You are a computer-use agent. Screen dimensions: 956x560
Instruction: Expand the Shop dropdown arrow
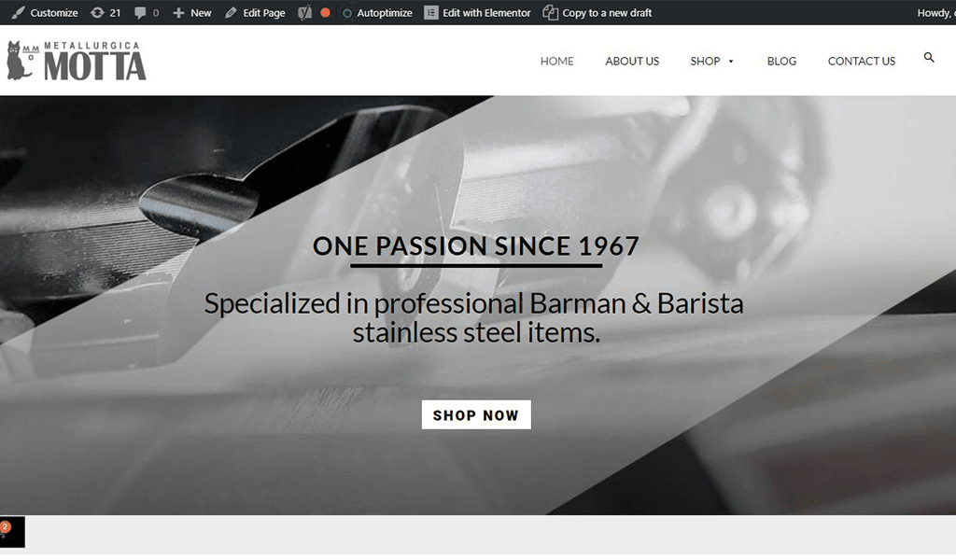tap(731, 61)
